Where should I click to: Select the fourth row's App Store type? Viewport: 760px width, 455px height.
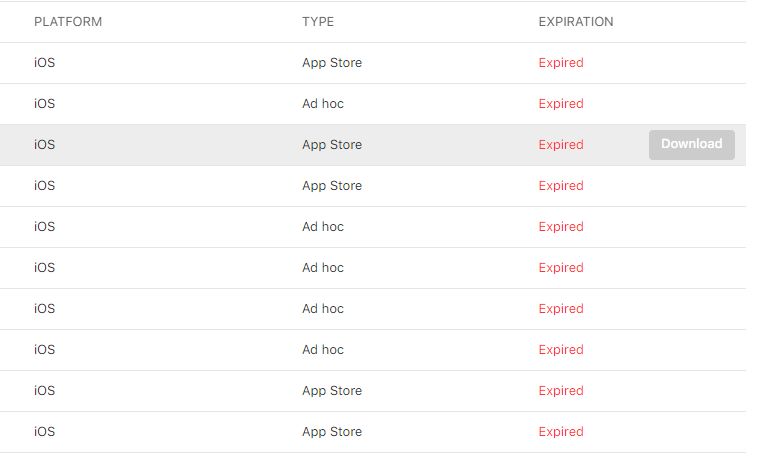coord(332,186)
